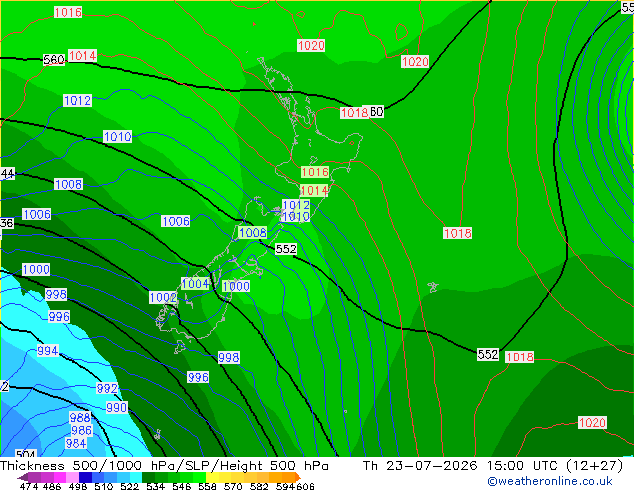
Task: Select legend value 510
Action: coord(104,486)
